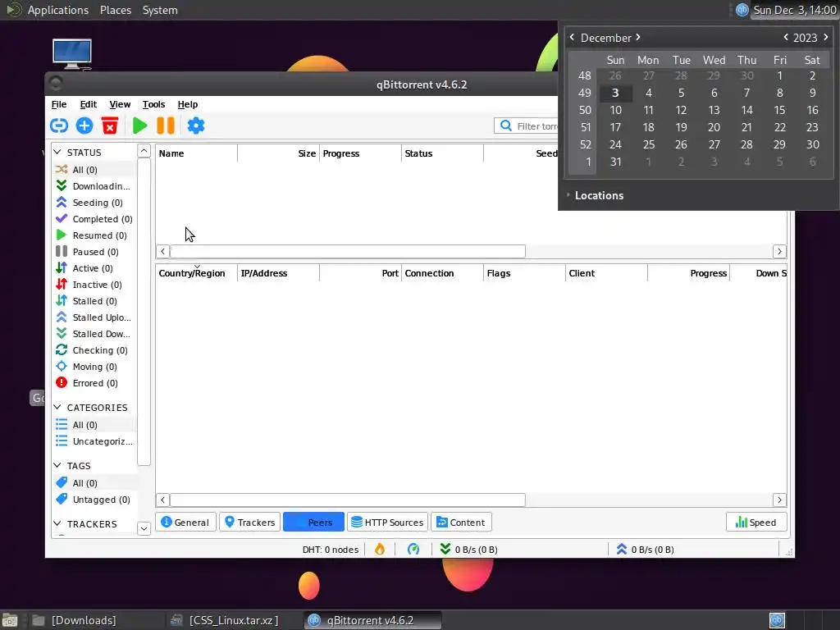
Task: Open the File menu
Action: (x=59, y=104)
